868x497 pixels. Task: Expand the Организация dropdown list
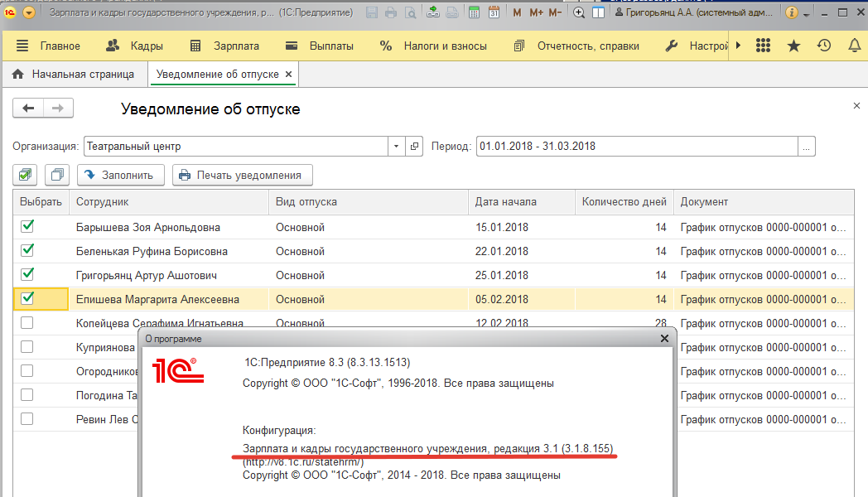[397, 146]
